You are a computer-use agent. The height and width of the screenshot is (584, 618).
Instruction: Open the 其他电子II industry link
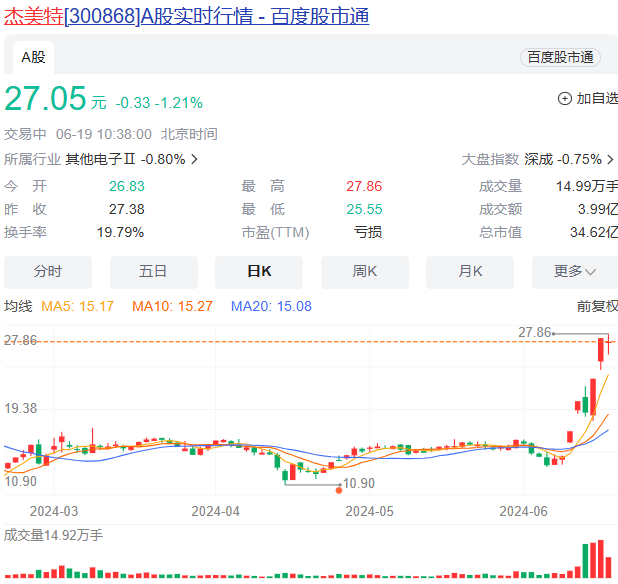coord(101,159)
